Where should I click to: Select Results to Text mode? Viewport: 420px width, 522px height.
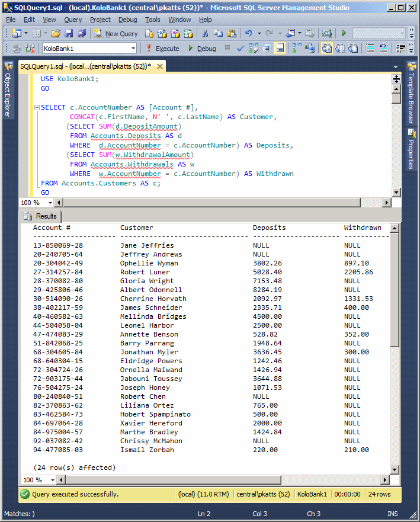pos(327,48)
